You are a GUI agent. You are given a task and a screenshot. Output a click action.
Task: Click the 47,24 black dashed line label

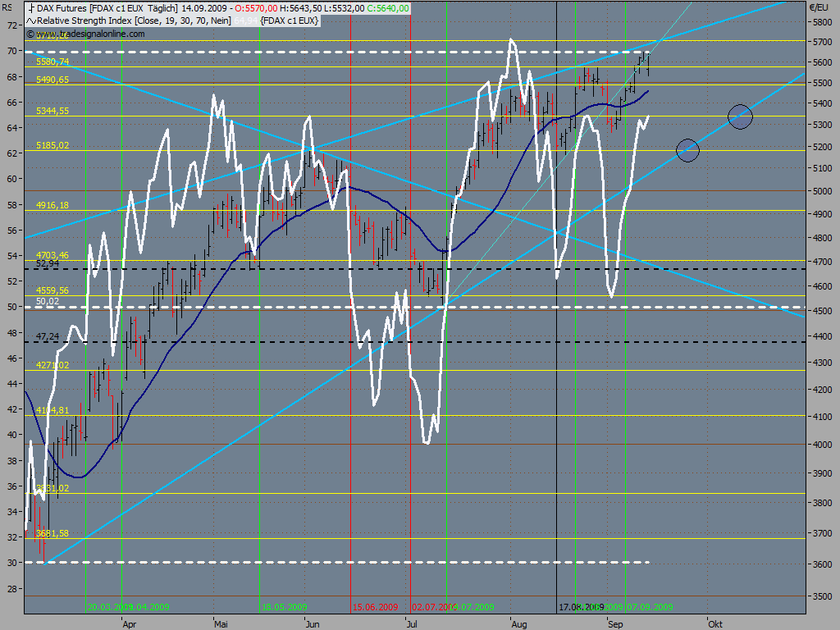coord(48,336)
